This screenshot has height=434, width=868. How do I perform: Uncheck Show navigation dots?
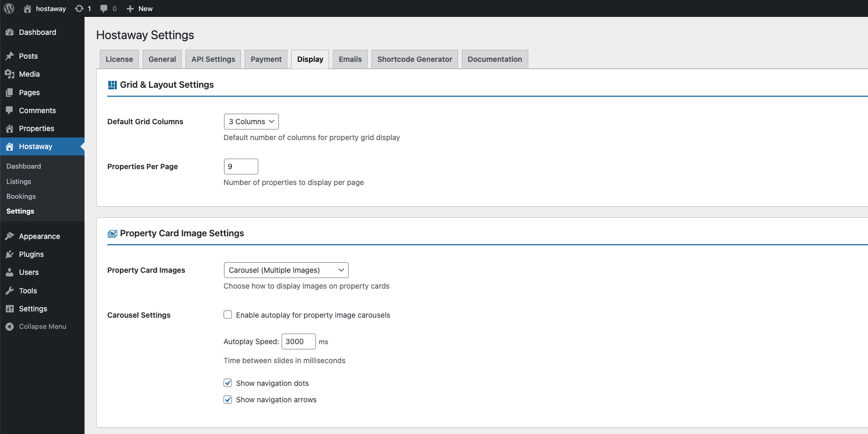228,383
